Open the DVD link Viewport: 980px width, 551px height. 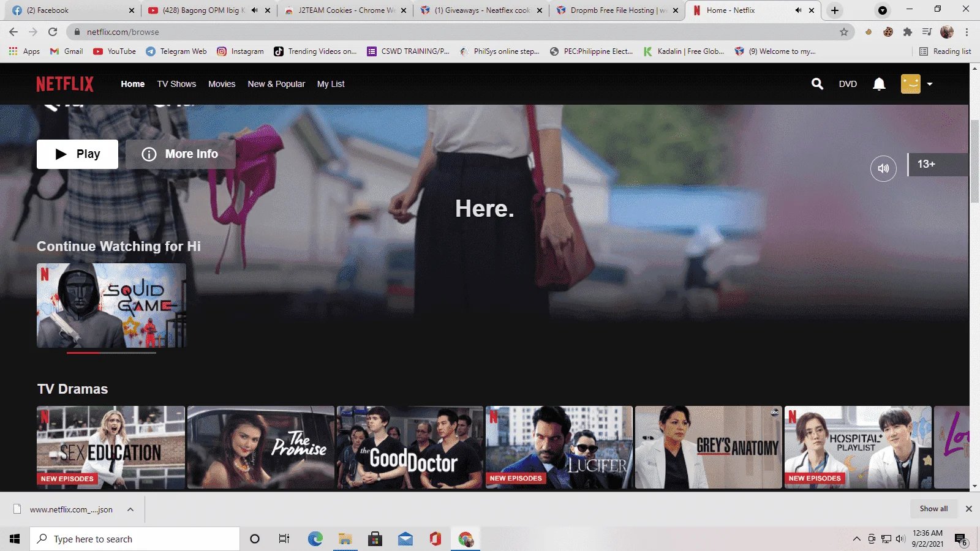point(848,84)
